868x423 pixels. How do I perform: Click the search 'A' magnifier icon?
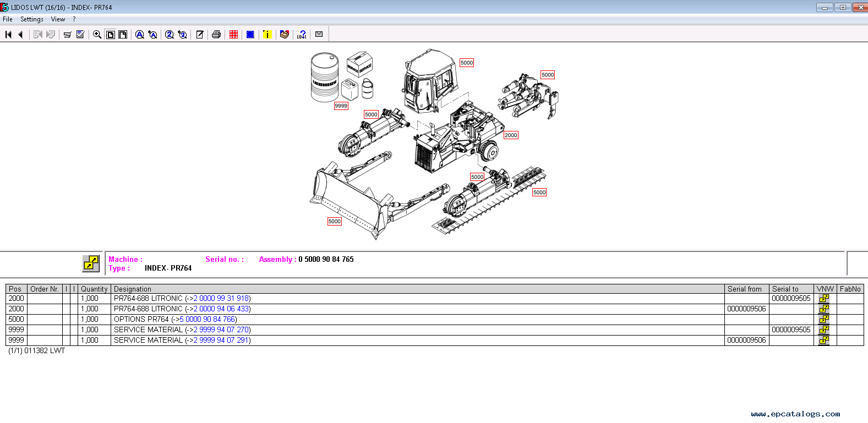click(139, 34)
